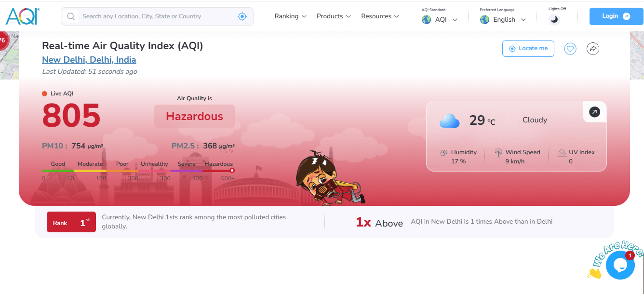Click the Products chevron arrow

(x=348, y=16)
